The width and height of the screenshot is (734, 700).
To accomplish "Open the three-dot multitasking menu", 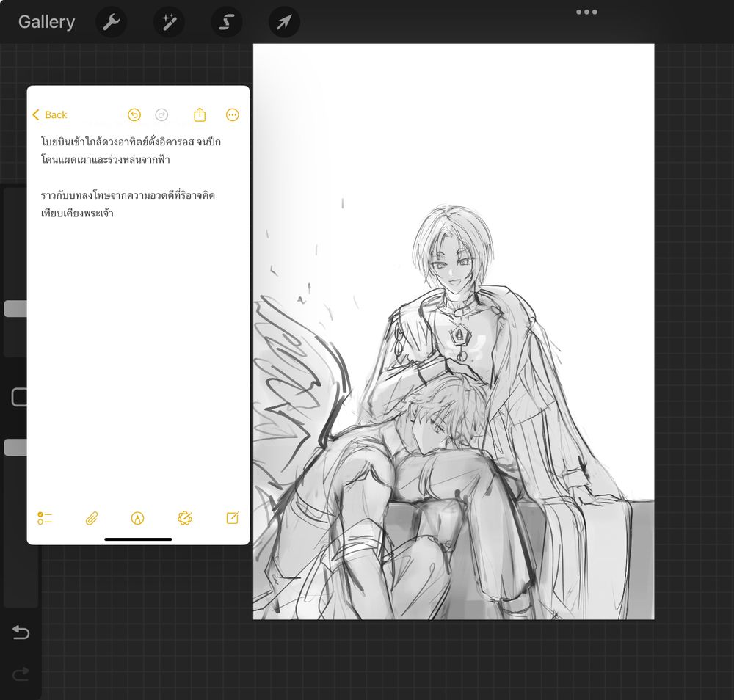I will click(586, 12).
